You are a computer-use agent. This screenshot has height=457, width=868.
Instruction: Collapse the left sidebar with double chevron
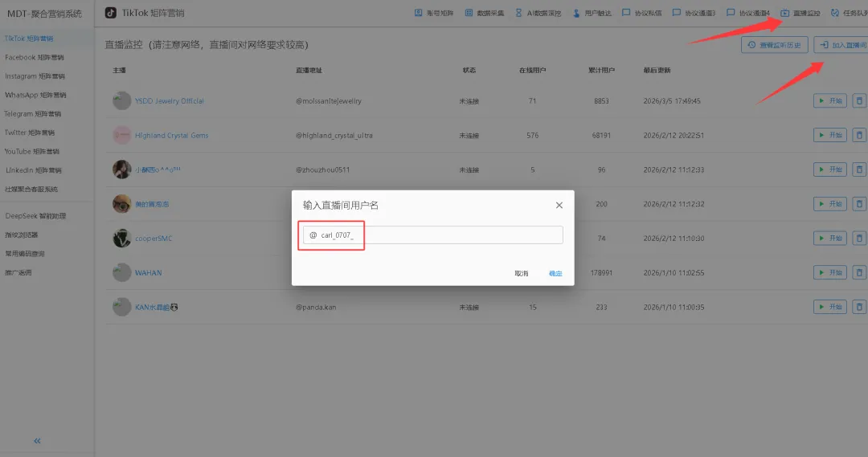(x=37, y=441)
